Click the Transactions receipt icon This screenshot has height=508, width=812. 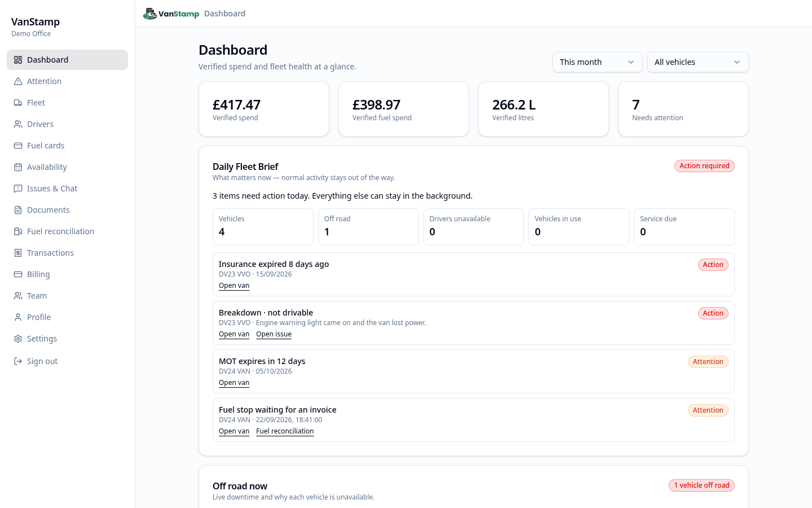[18, 253]
